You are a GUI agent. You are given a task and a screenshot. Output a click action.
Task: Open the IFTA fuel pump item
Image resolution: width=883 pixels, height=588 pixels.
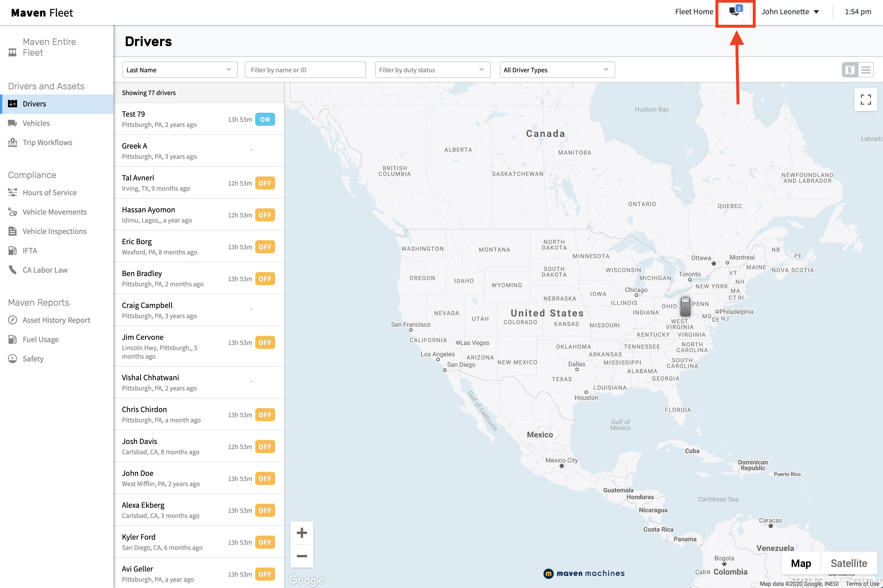click(12, 250)
